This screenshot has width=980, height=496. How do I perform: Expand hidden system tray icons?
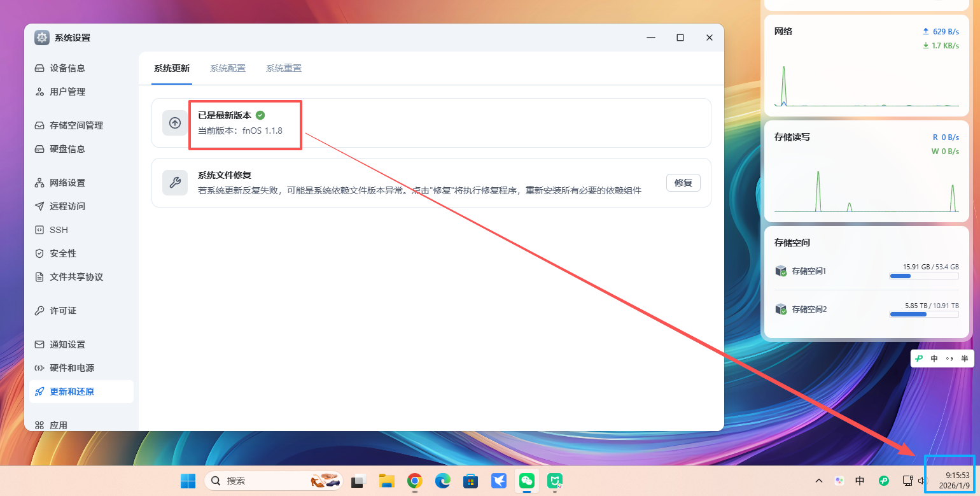819,481
